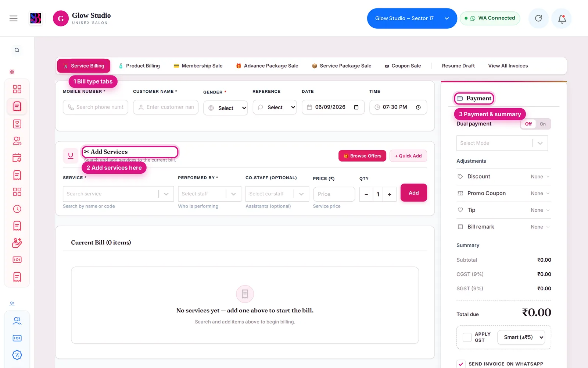The width and height of the screenshot is (588, 368).
Task: Open the hamburger menu in the header
Action: [x=14, y=18]
